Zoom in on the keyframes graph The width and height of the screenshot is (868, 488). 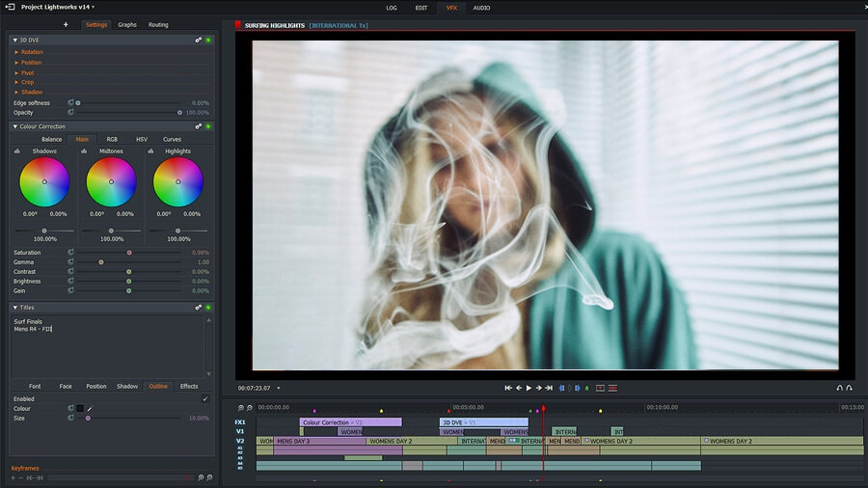point(201,477)
